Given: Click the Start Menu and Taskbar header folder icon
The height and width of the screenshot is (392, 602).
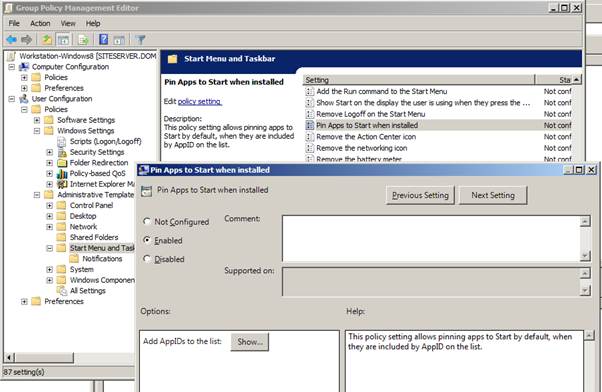Looking at the screenshot, I should pyautogui.click(x=172, y=59).
